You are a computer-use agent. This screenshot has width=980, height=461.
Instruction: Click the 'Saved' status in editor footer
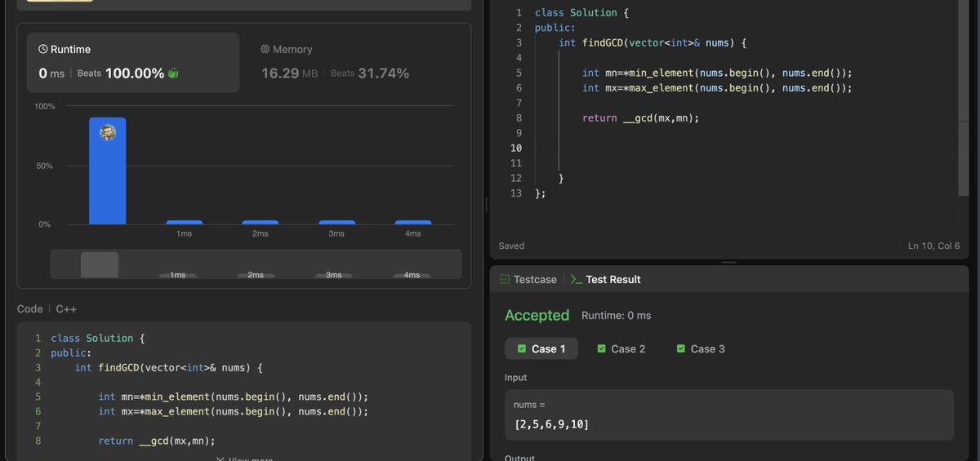coord(511,246)
